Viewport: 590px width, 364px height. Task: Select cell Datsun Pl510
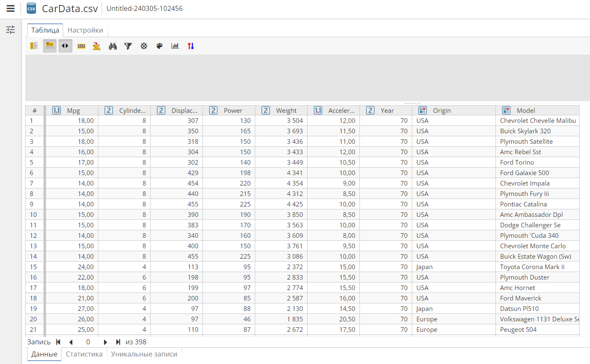538,308
